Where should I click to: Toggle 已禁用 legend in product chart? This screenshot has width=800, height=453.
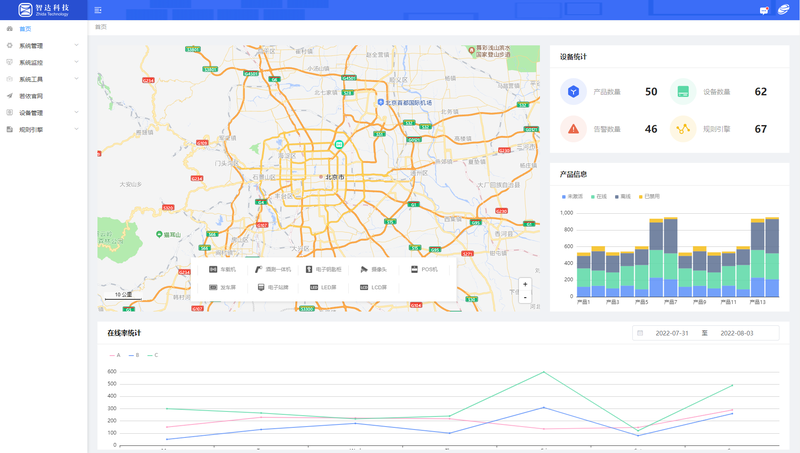point(649,196)
